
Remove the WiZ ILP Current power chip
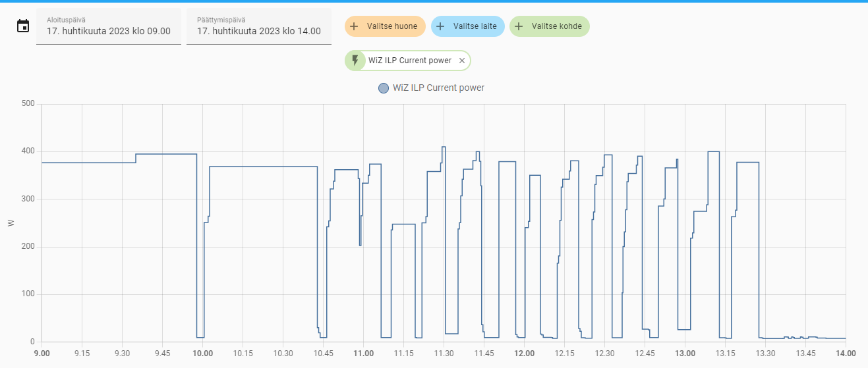462,61
